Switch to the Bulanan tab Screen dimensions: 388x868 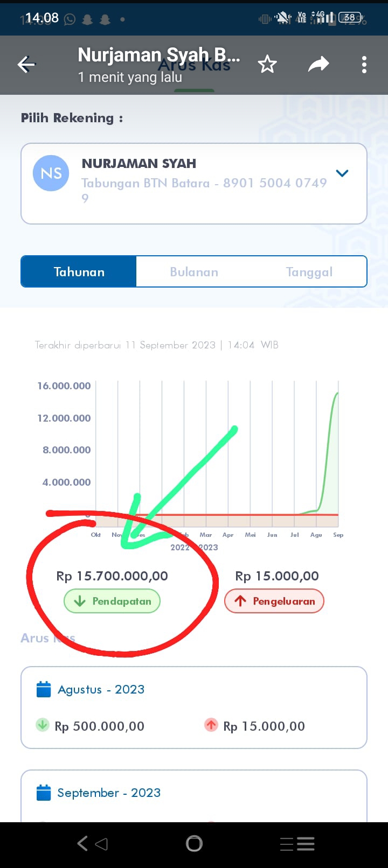194,272
